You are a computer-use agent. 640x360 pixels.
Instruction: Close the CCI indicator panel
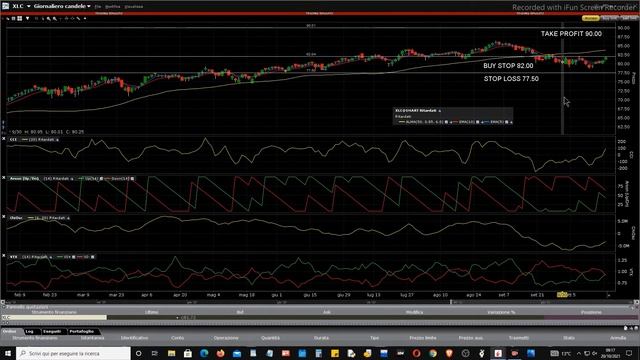coord(4,139)
